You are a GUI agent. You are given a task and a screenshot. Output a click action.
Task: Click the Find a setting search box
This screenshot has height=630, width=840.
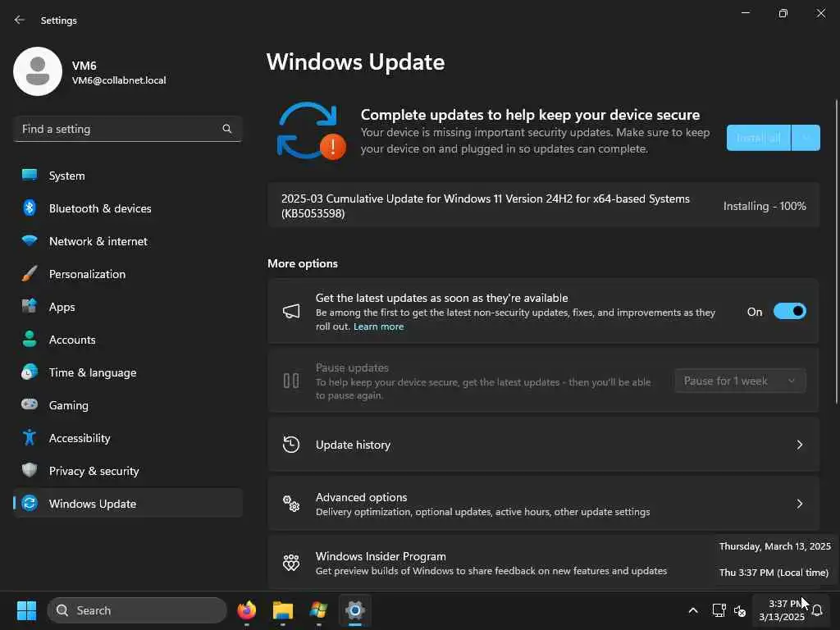[x=128, y=129]
